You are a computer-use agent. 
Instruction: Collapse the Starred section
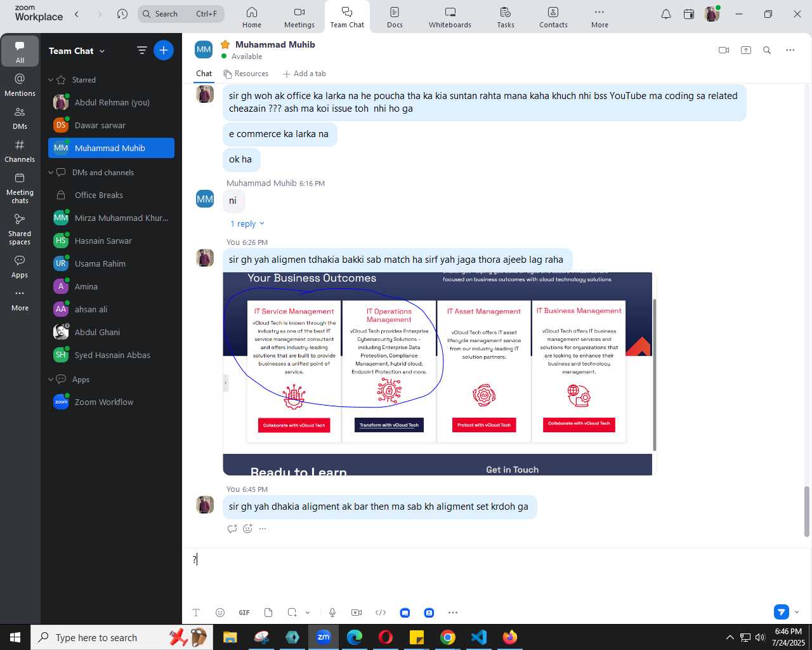[x=51, y=80]
